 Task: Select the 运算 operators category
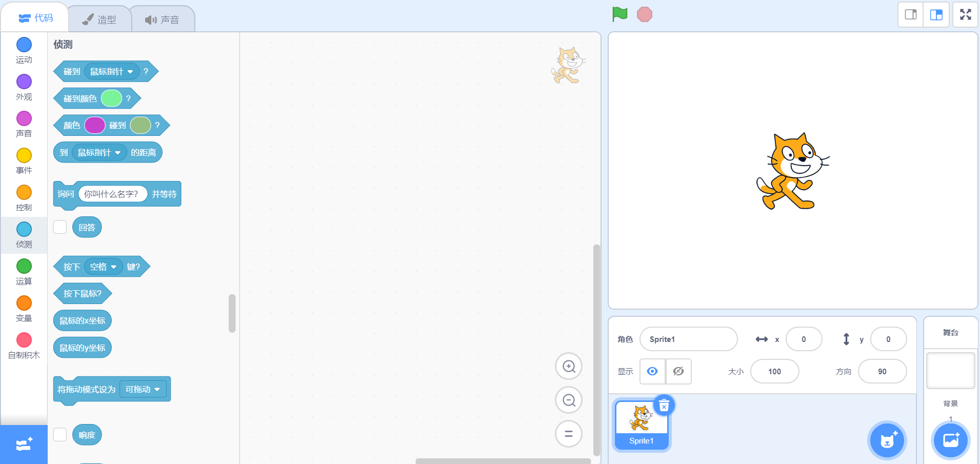click(x=24, y=272)
